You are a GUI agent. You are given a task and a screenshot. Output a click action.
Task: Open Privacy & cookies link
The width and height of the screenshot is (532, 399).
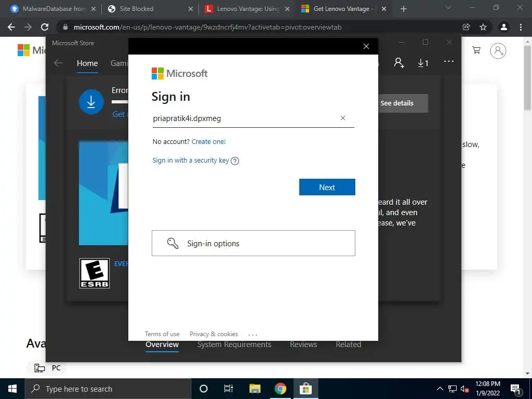click(x=214, y=334)
